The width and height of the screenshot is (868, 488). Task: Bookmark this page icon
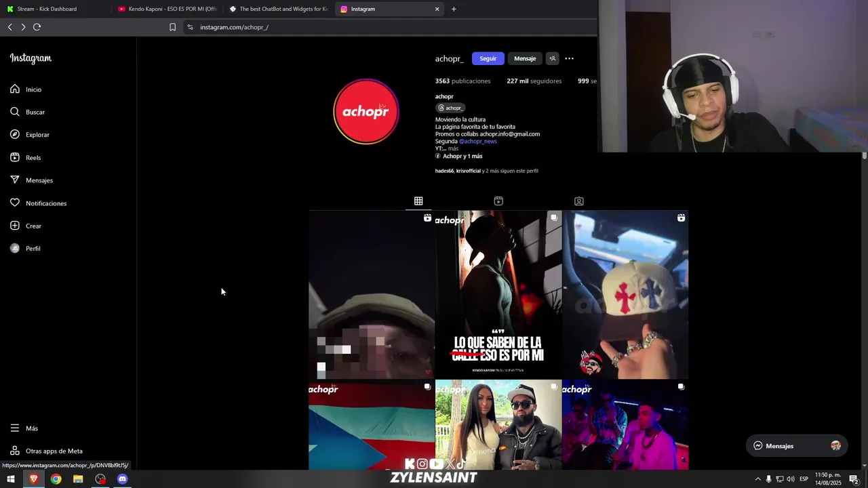172,27
